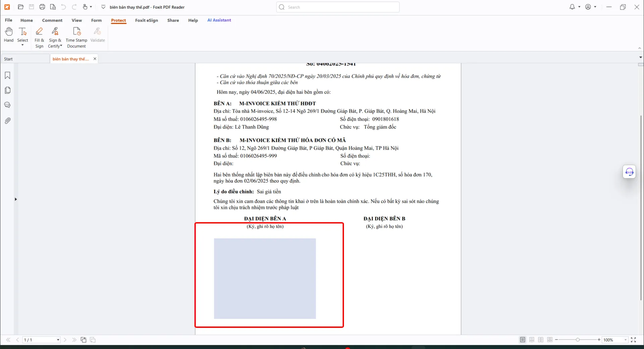Print the document using the printer icon
This screenshot has width=644, height=349.
coord(42,7)
